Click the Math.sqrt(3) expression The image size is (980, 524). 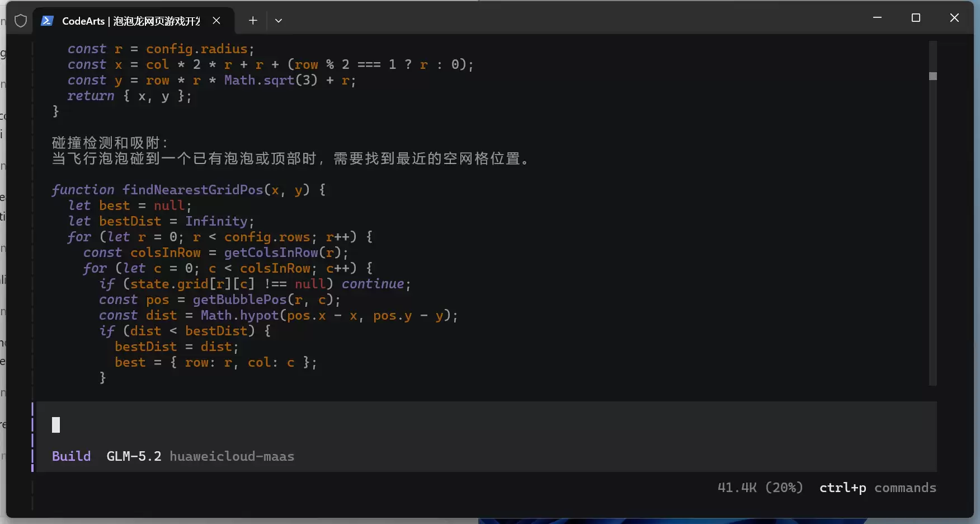click(271, 80)
